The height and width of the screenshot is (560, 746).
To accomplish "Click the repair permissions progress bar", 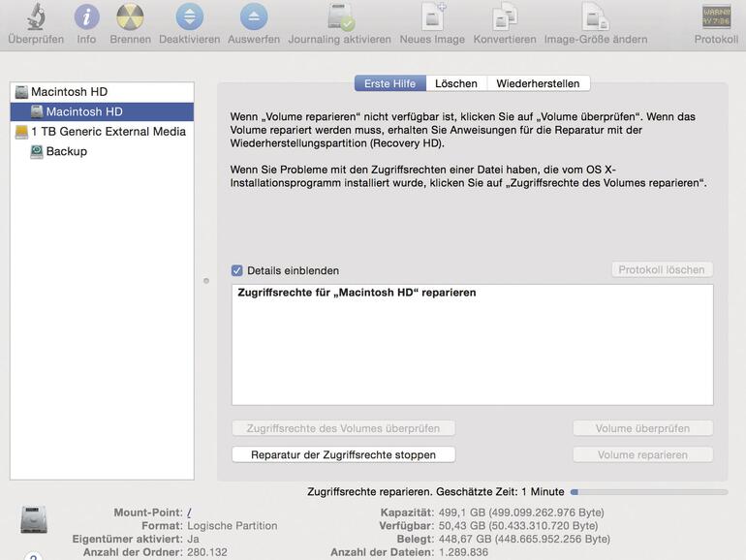I will (x=649, y=492).
